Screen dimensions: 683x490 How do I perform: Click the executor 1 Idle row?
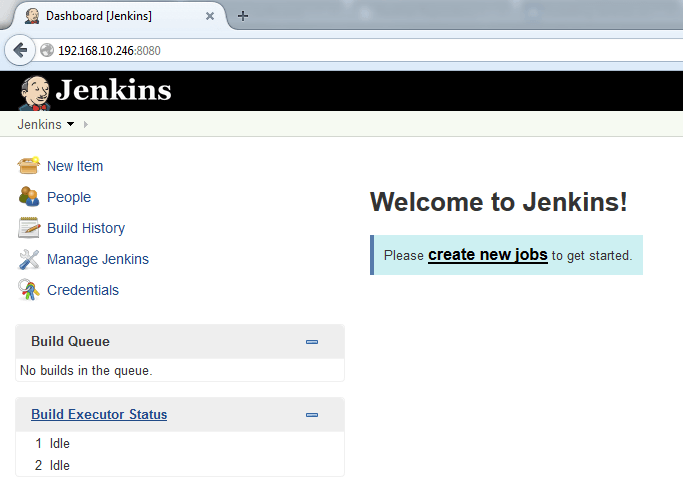tap(179, 443)
